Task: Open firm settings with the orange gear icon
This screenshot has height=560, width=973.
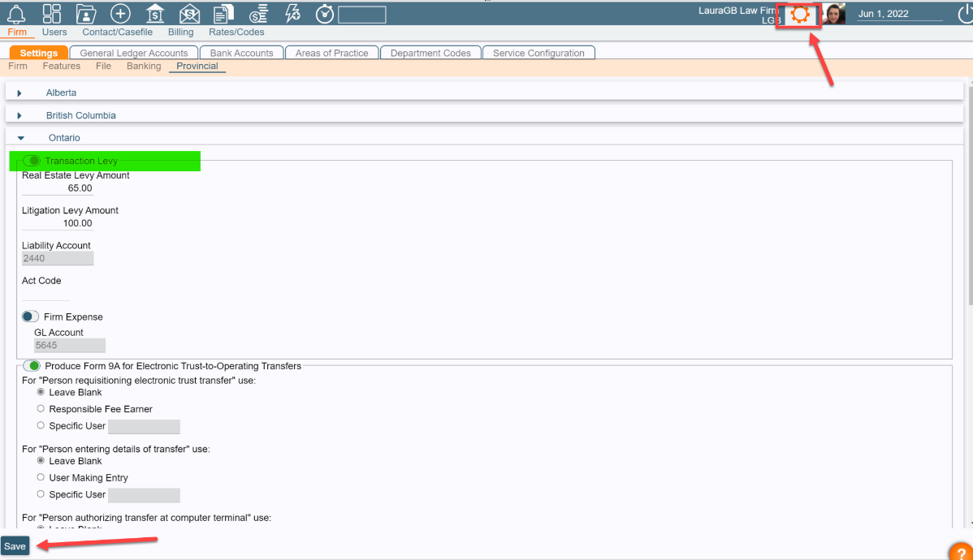Action: tap(798, 13)
